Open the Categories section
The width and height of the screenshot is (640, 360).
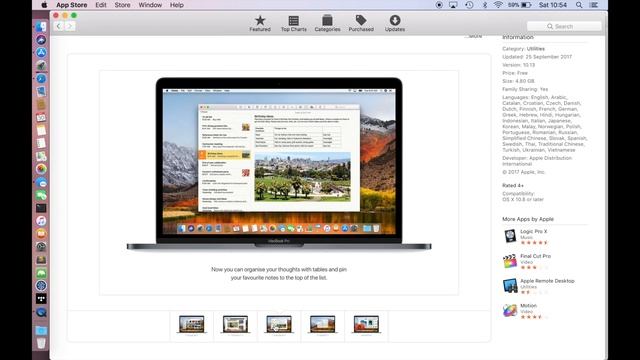[327, 23]
